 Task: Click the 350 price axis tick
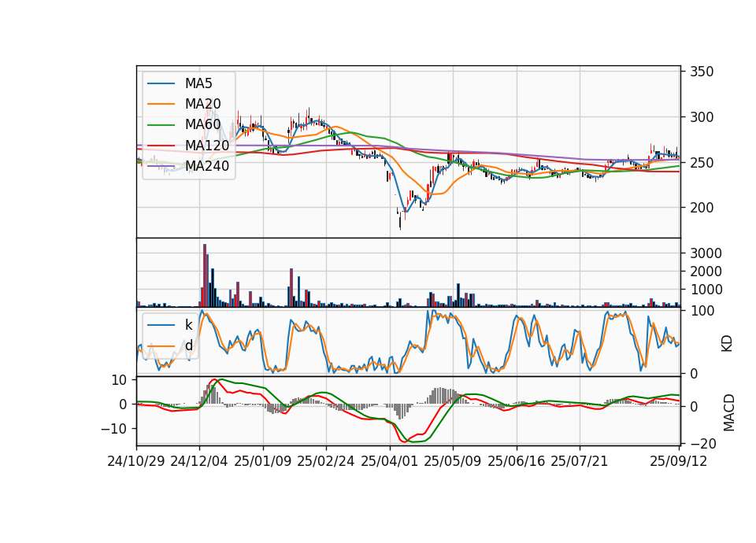tap(702, 72)
